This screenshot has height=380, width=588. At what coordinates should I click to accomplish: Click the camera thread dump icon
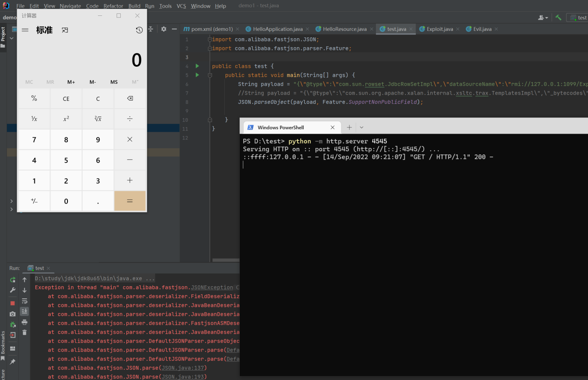point(13,314)
